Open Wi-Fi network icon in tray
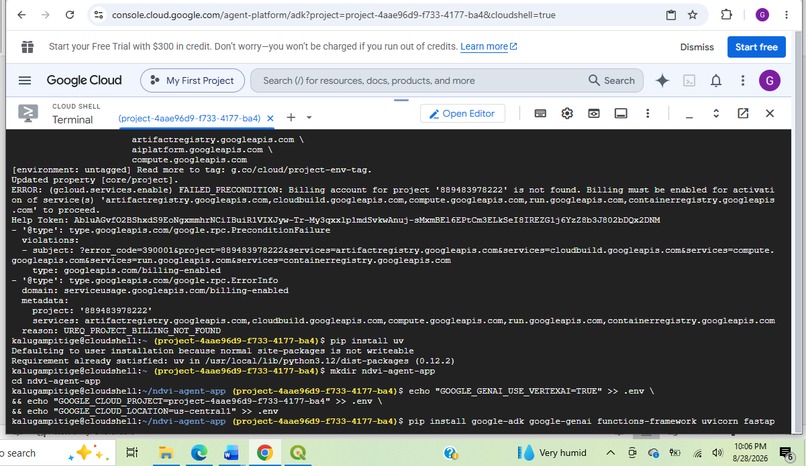 click(x=698, y=453)
